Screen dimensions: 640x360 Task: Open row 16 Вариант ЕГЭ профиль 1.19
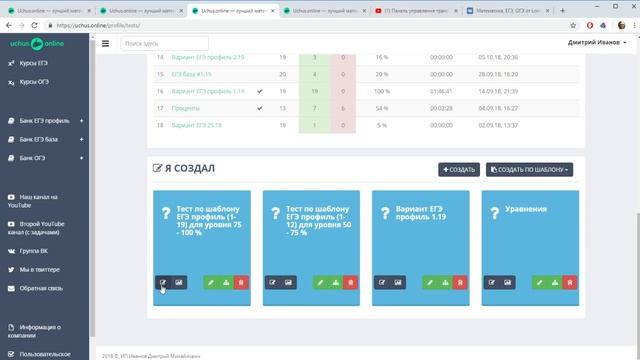coord(208,91)
